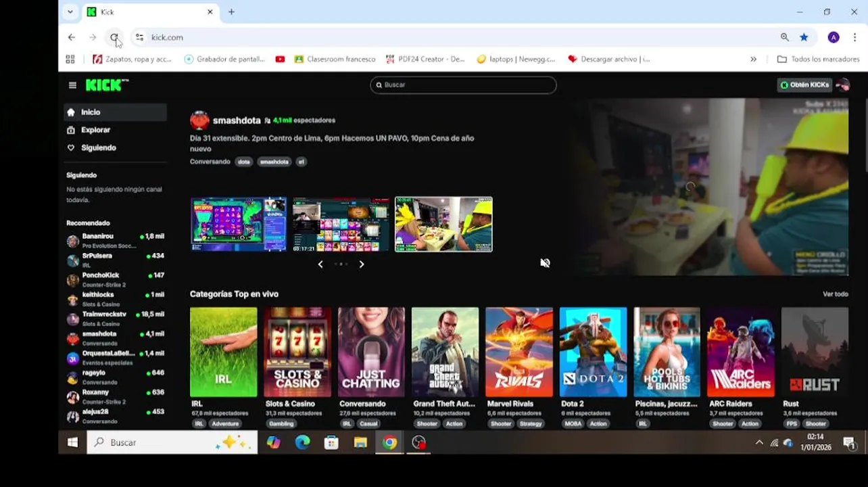Screen dimensions: 868x487
Task: Expand the tab search dropdown in Chrome
Action: click(70, 12)
